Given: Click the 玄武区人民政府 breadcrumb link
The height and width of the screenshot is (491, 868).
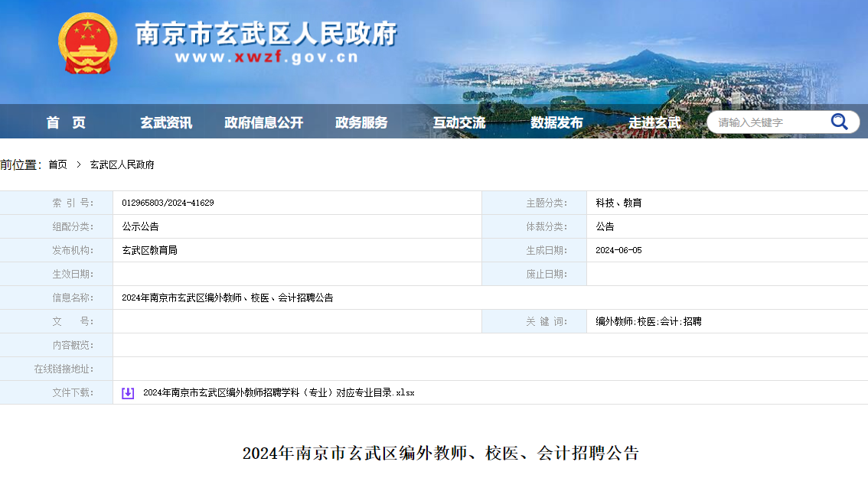Looking at the screenshot, I should (x=122, y=164).
